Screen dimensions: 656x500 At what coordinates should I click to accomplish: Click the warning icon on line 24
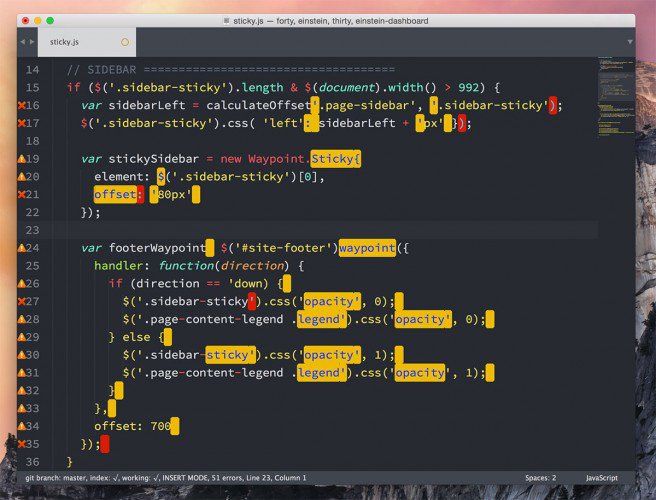(x=22, y=248)
